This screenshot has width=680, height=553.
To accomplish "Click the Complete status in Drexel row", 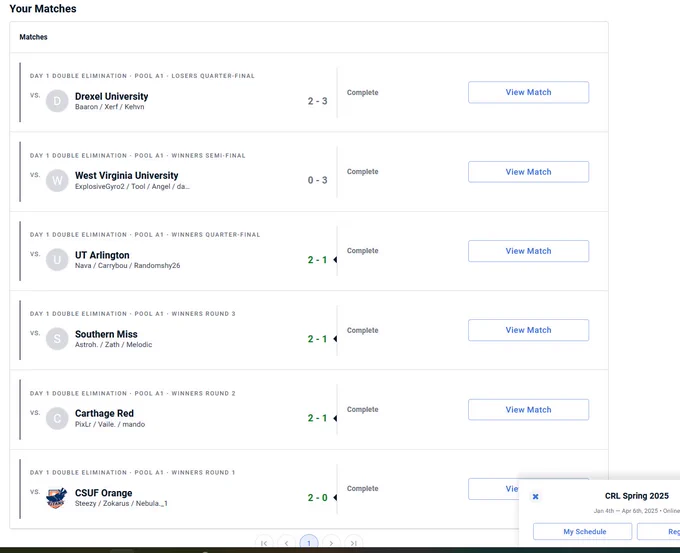I will (363, 92).
